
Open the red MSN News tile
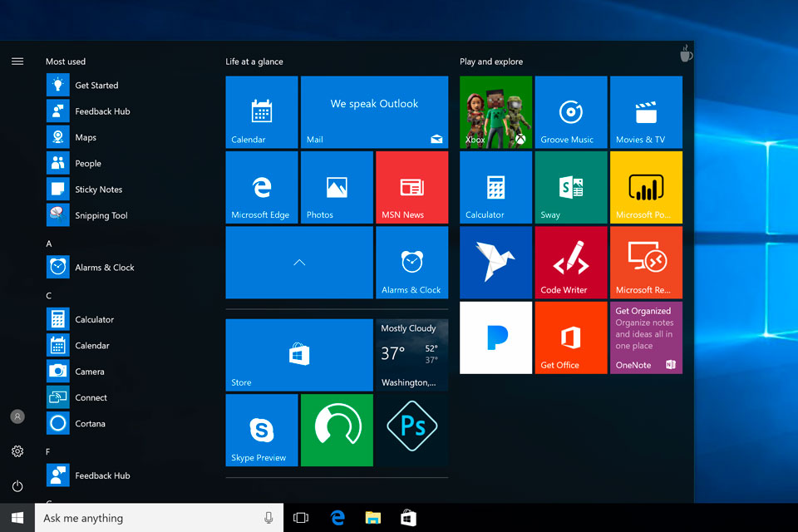click(x=412, y=187)
